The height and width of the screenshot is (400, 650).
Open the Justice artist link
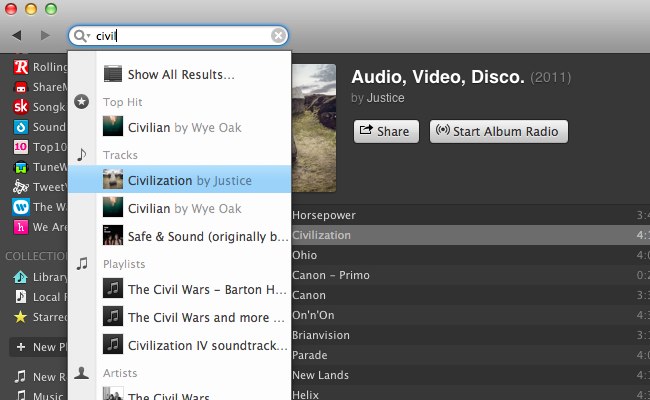click(386, 98)
